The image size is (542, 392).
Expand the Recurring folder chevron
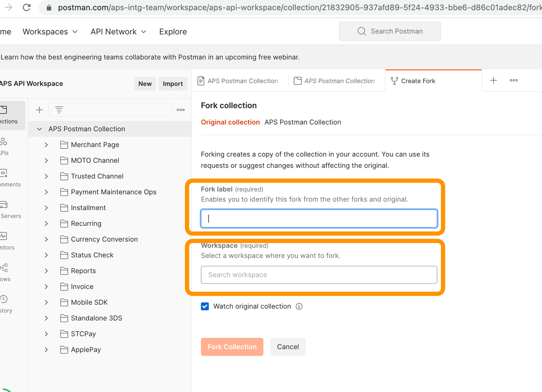coord(46,224)
